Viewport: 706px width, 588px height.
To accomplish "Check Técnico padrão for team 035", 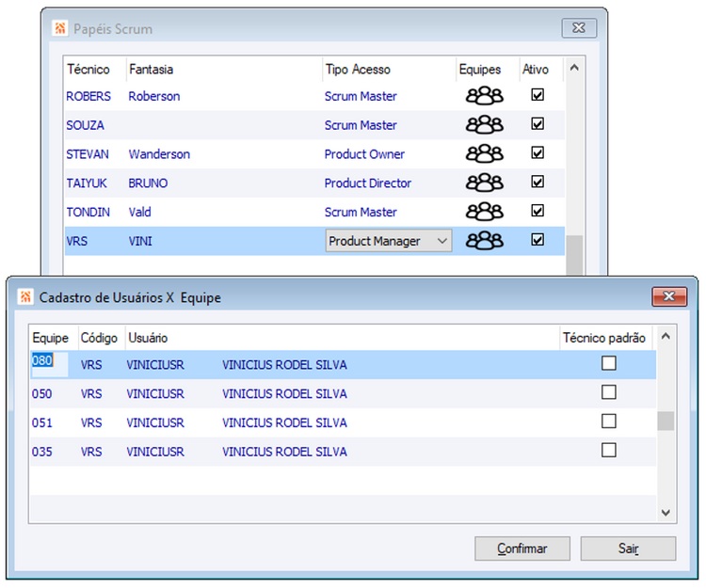I will coord(609,451).
